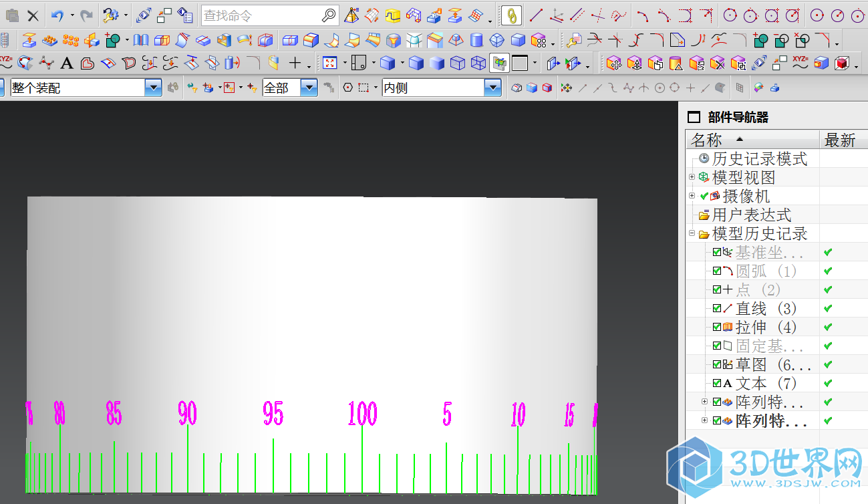Uncheck the 基准坐... feature checkbox
Image resolution: width=868 pixels, height=504 pixels.
716,252
